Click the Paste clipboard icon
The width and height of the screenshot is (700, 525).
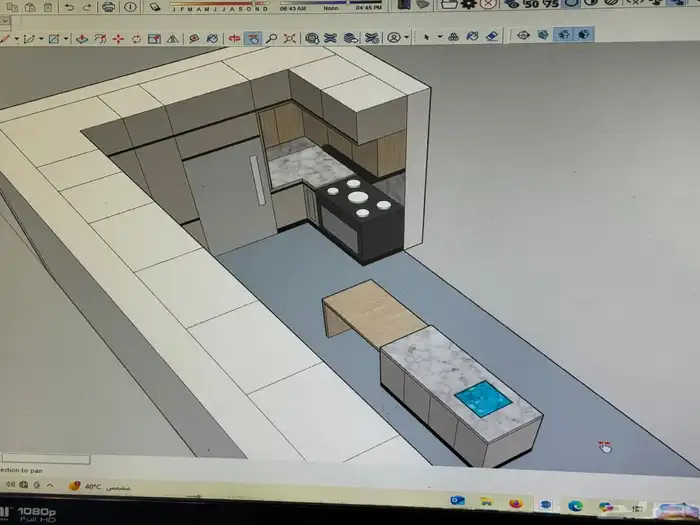tap(30, 7)
